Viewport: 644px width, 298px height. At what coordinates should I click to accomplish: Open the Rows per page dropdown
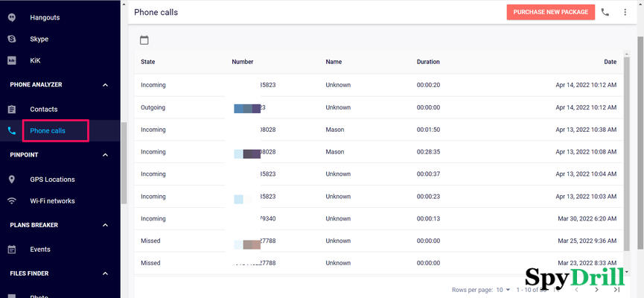(x=503, y=290)
